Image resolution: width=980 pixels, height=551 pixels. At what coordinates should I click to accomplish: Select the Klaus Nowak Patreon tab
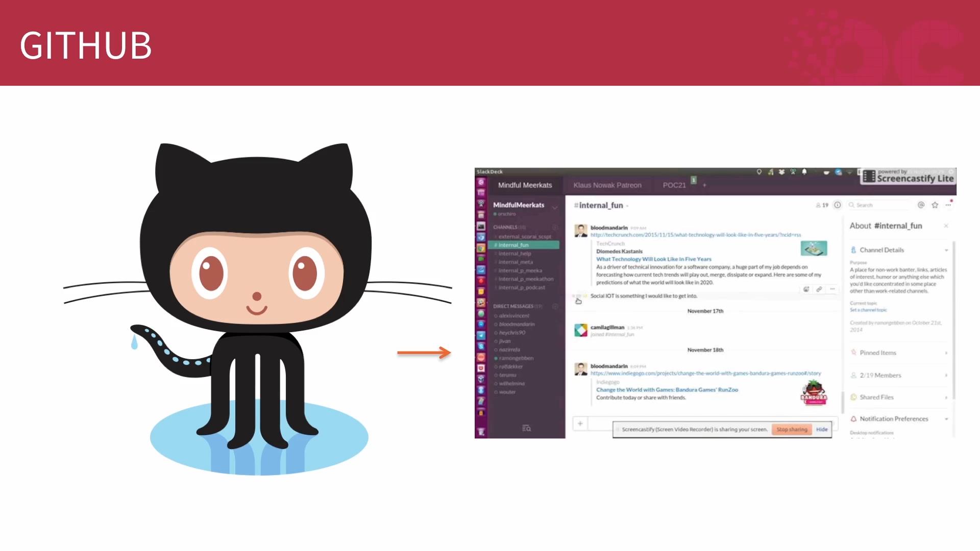(606, 184)
